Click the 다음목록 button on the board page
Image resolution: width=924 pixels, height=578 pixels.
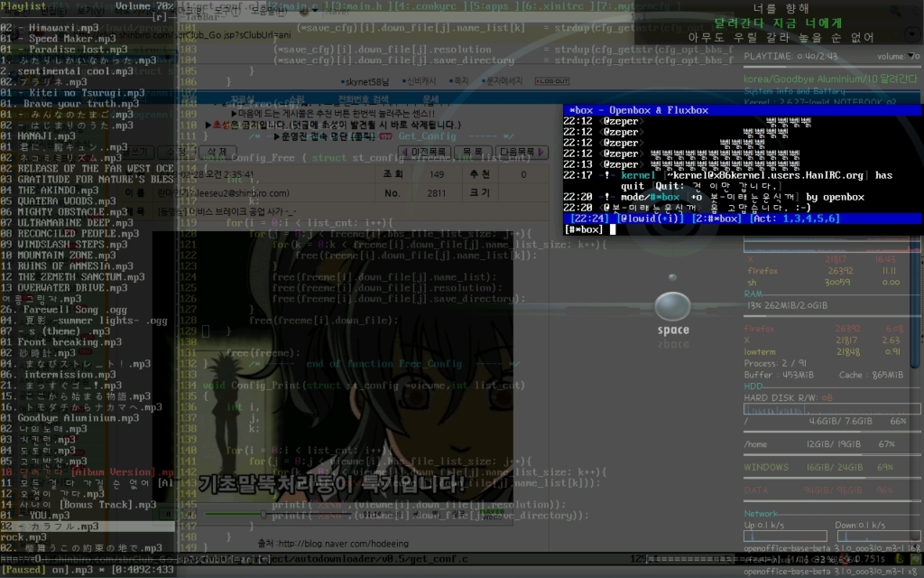pos(521,152)
